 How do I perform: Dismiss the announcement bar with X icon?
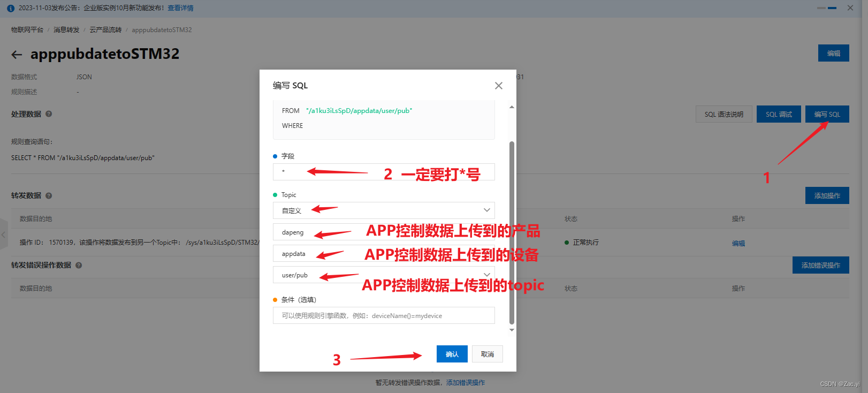click(850, 8)
